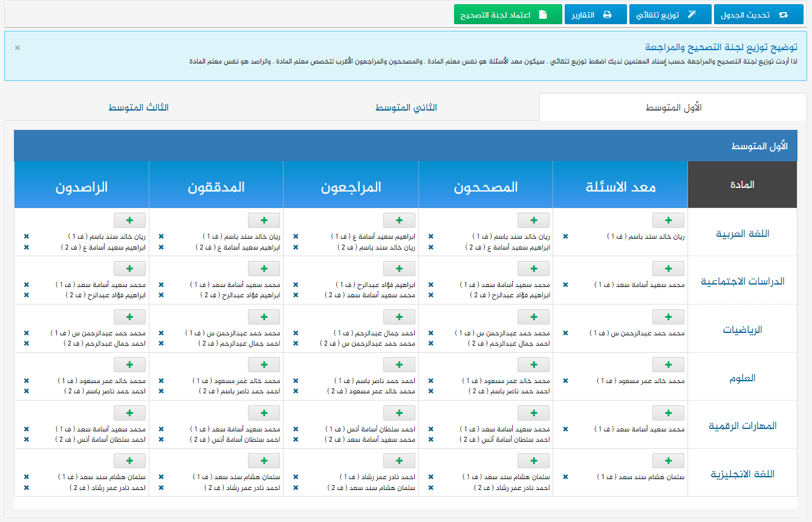Run توزيع تلقائي auto distribution

tap(669, 14)
